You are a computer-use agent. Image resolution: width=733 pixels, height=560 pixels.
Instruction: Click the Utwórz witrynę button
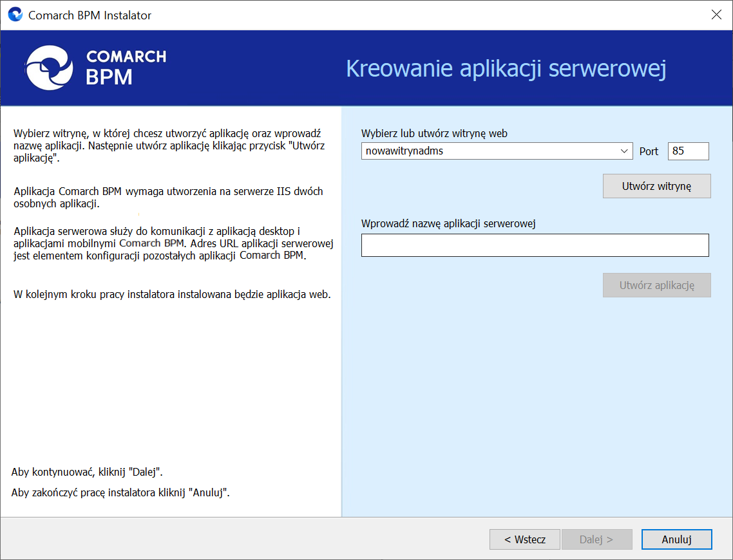(656, 186)
